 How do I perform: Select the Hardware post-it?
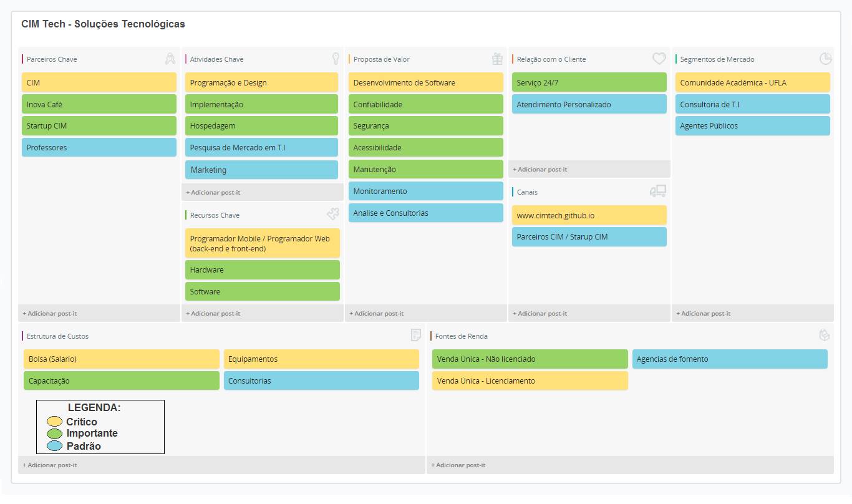pyautogui.click(x=263, y=269)
